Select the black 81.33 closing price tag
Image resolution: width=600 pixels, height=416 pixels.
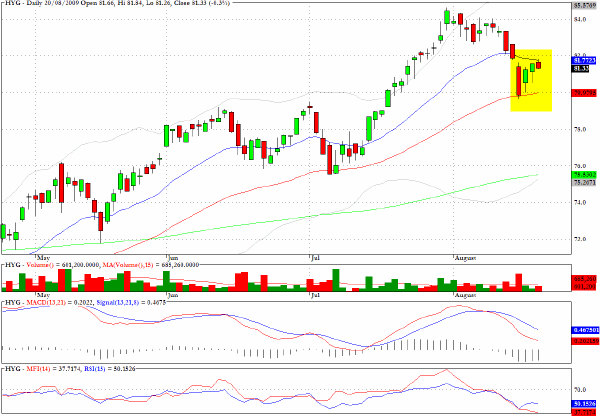pos(580,69)
